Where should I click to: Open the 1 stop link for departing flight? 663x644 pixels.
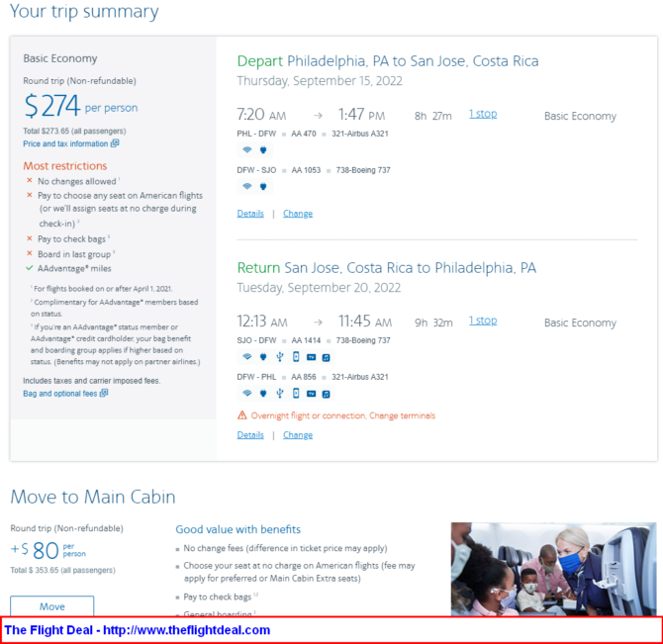[483, 114]
